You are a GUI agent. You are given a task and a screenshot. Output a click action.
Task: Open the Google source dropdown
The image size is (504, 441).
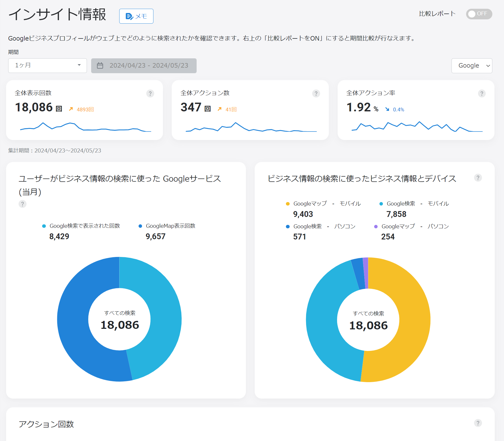tap(472, 66)
